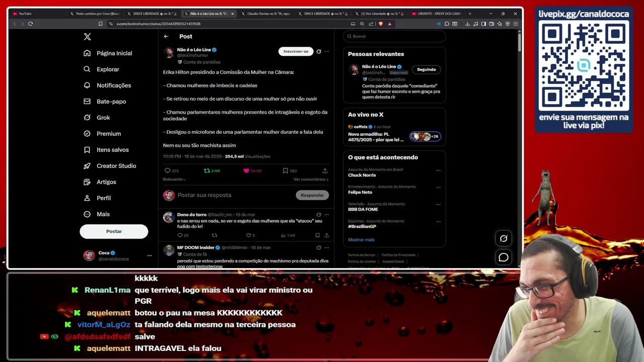Image resolution: width=644 pixels, height=362 pixels.
Task: Click Mostrar mais under trends
Action: tap(361, 240)
